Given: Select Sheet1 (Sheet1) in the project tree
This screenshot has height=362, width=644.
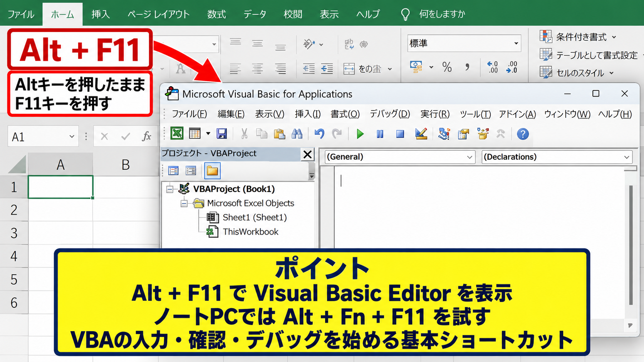Looking at the screenshot, I should [255, 217].
